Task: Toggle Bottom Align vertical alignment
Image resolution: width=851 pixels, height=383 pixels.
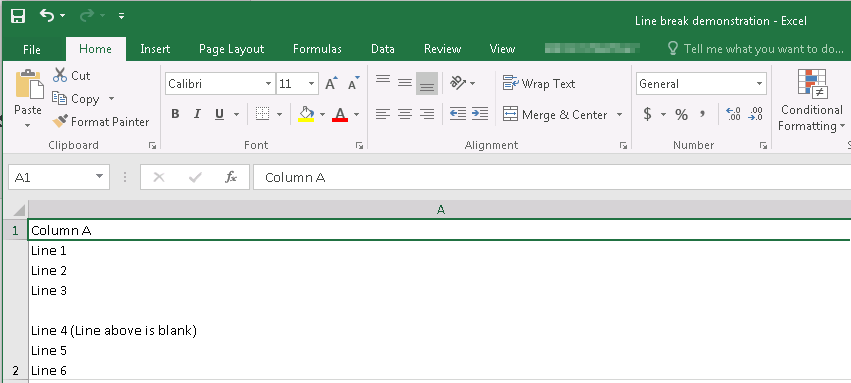Action: (x=427, y=84)
